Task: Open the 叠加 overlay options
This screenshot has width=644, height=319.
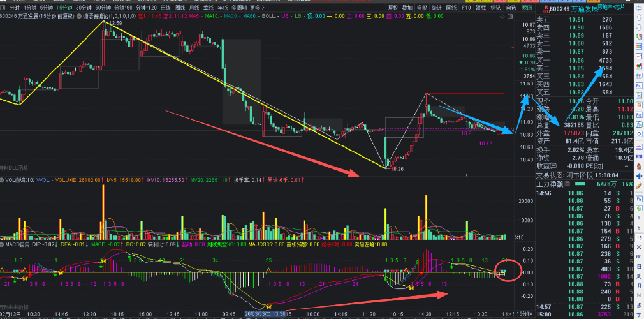Action: pyautogui.click(x=407, y=8)
